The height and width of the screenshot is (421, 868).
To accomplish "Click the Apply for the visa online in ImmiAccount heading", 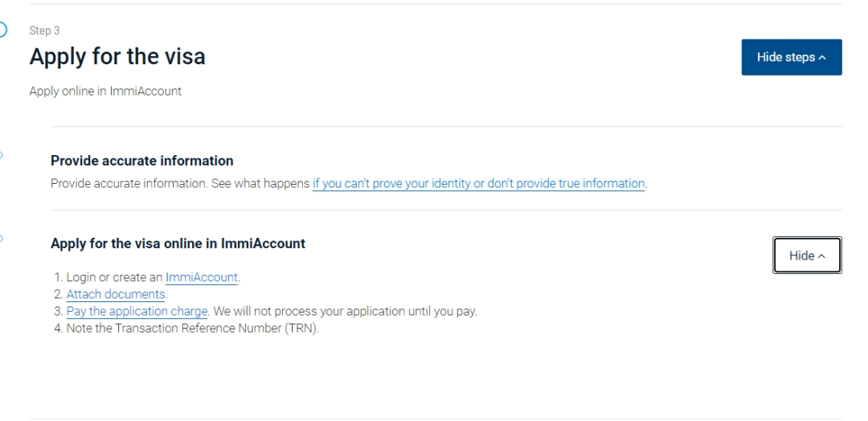I will 178,243.
